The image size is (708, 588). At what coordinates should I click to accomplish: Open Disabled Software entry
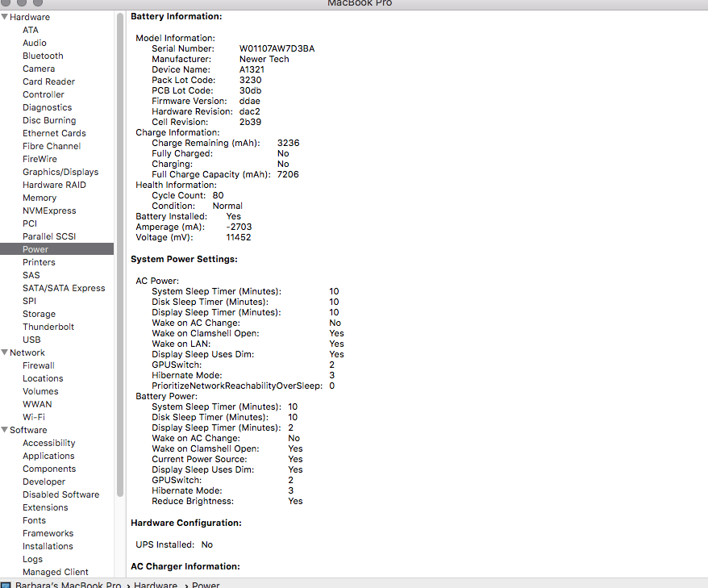[61, 494]
